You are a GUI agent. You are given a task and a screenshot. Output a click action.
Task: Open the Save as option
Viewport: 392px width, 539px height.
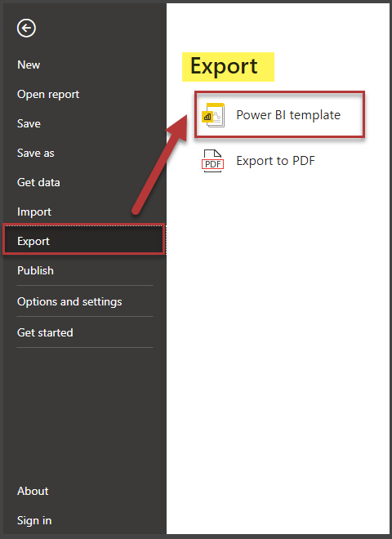[x=36, y=153]
